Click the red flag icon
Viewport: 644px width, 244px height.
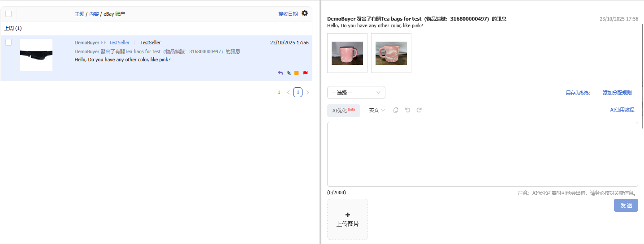305,73
